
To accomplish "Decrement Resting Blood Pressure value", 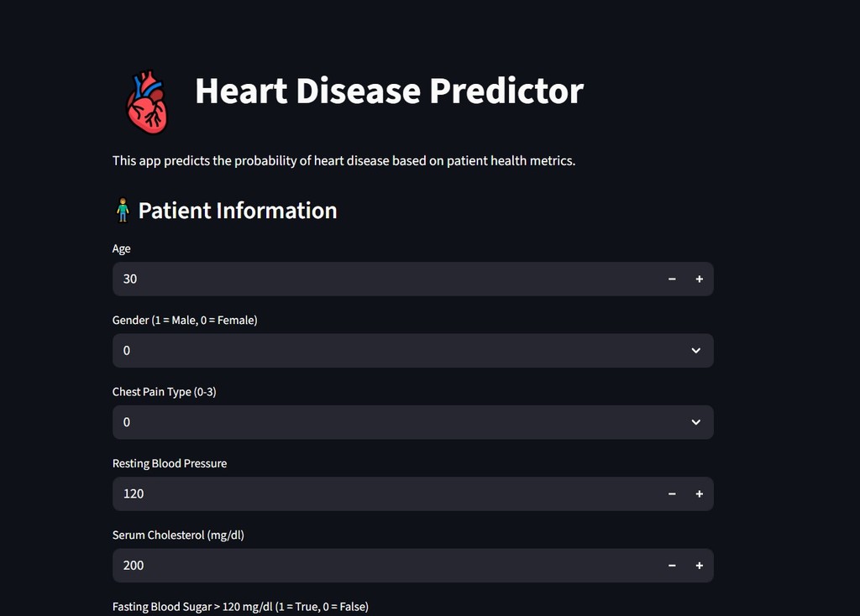I will [672, 493].
